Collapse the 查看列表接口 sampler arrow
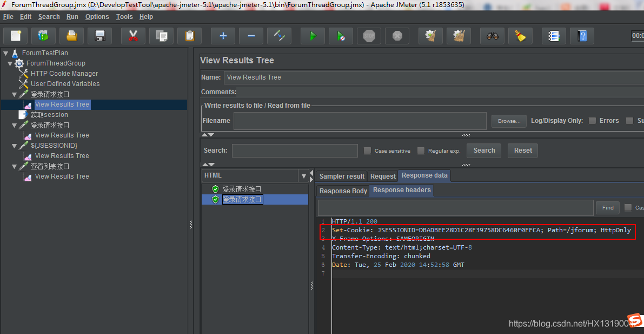 [x=14, y=166]
